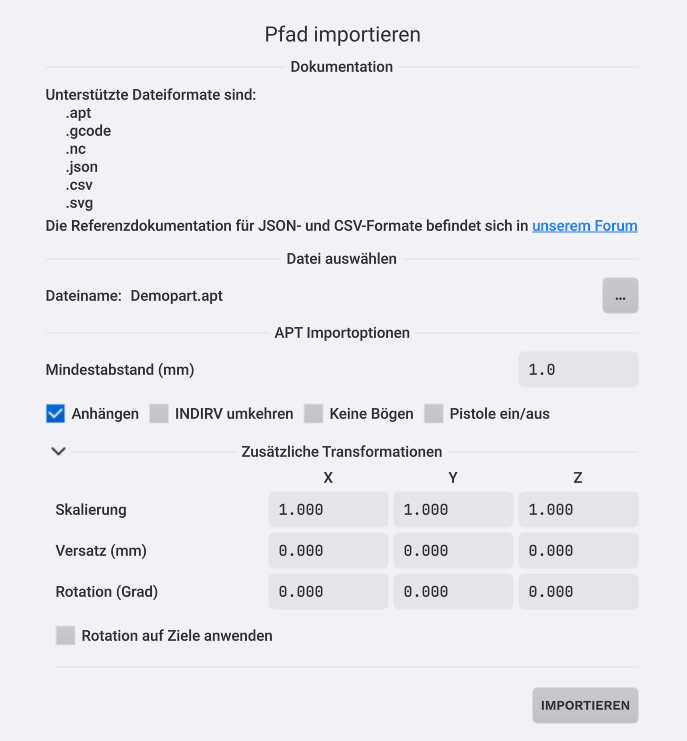
Task: Focus the Versatz Z input
Action: [x=578, y=551]
